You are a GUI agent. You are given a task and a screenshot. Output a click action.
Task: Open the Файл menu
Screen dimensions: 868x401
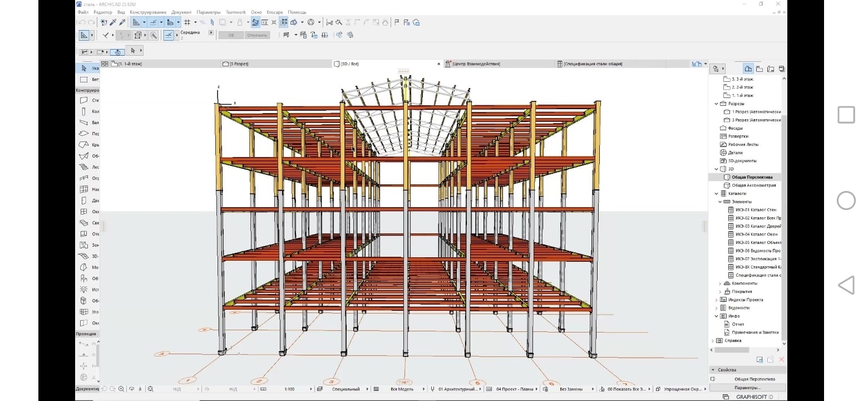pos(83,12)
